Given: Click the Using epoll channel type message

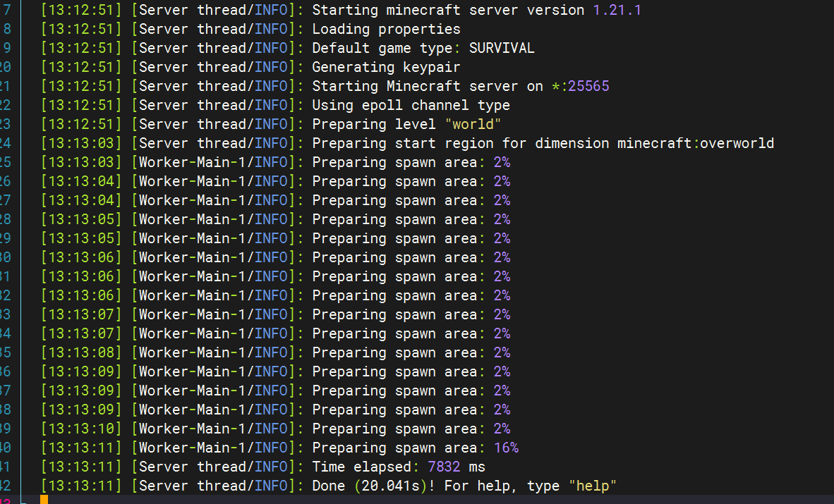Looking at the screenshot, I should click(411, 105).
